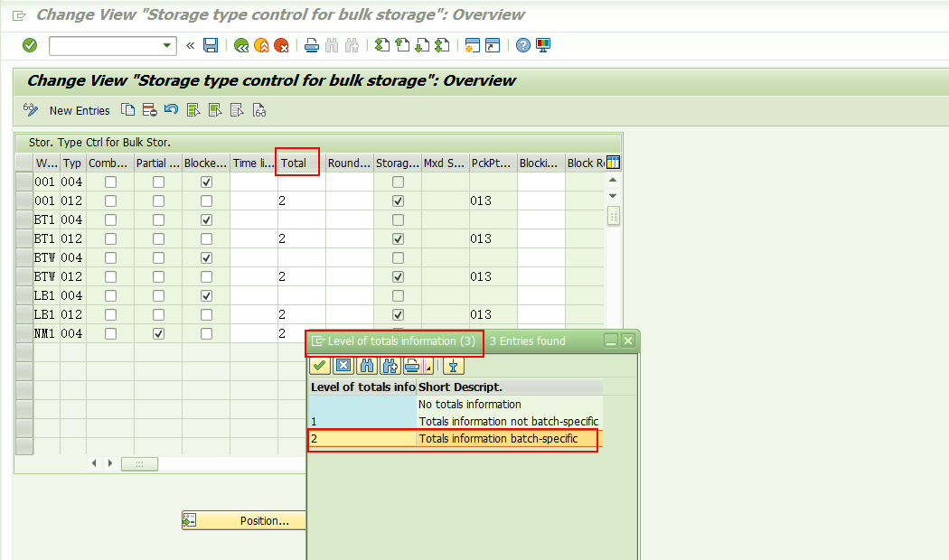The image size is (949, 560).
Task: Select the Totals information batch-specific entry
Action: click(452, 439)
